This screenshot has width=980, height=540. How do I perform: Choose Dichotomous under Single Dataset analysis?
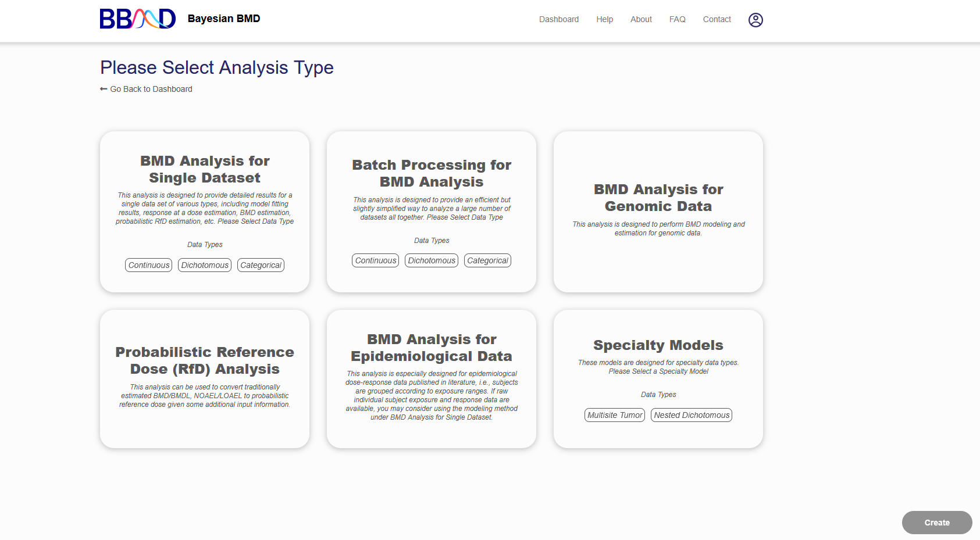point(205,265)
